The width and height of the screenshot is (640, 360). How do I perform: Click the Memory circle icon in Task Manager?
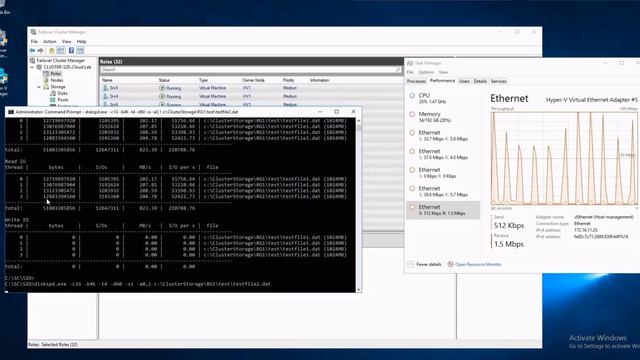tap(412, 114)
